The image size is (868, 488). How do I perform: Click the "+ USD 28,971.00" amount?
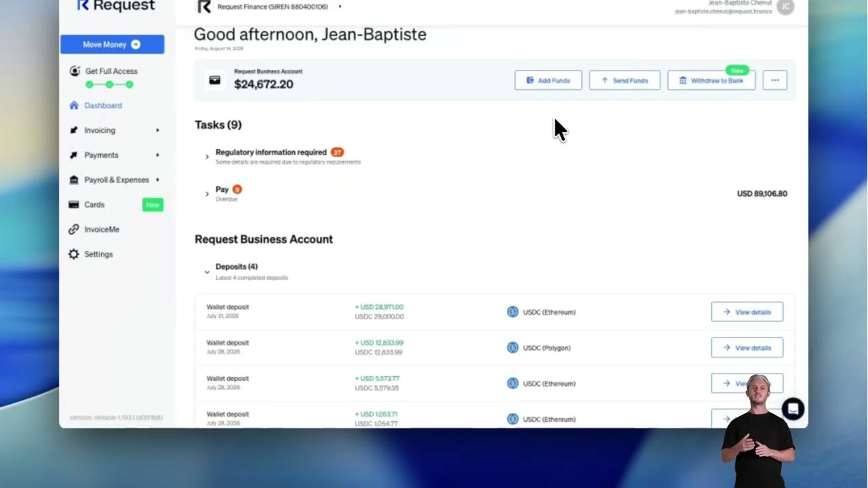(379, 307)
